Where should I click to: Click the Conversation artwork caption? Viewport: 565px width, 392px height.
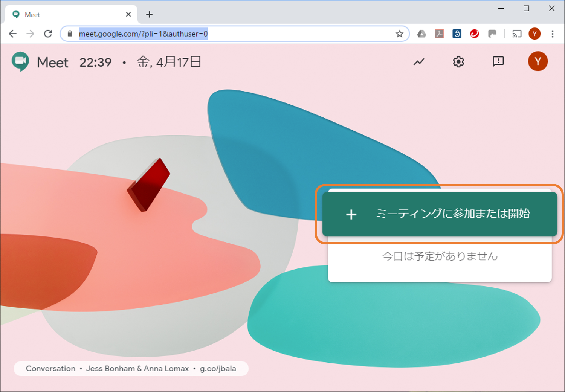(50, 369)
